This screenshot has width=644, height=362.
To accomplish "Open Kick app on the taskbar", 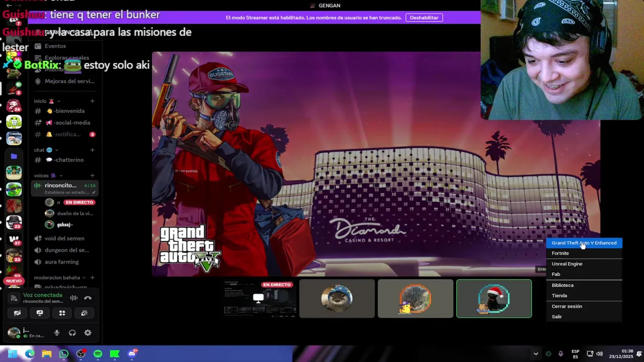I will pos(115,354).
